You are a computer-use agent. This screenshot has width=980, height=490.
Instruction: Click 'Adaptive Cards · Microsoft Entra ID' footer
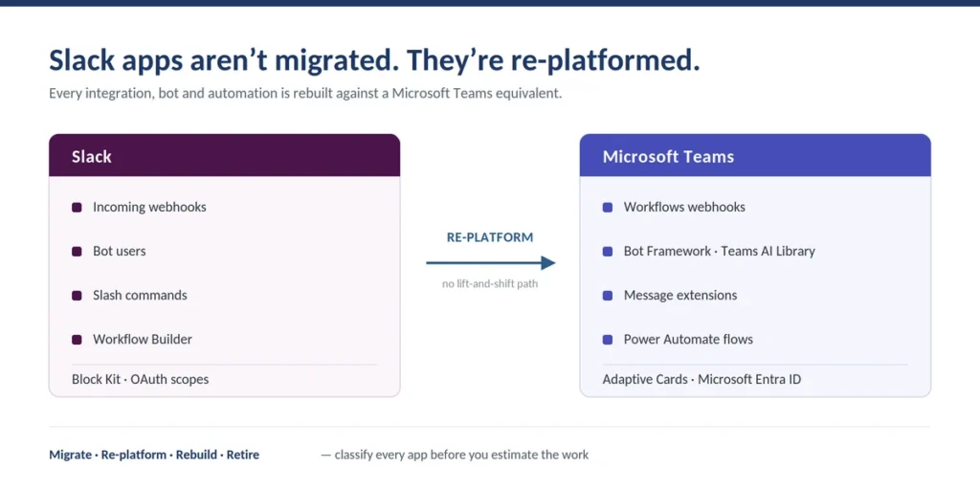pyautogui.click(x=702, y=379)
